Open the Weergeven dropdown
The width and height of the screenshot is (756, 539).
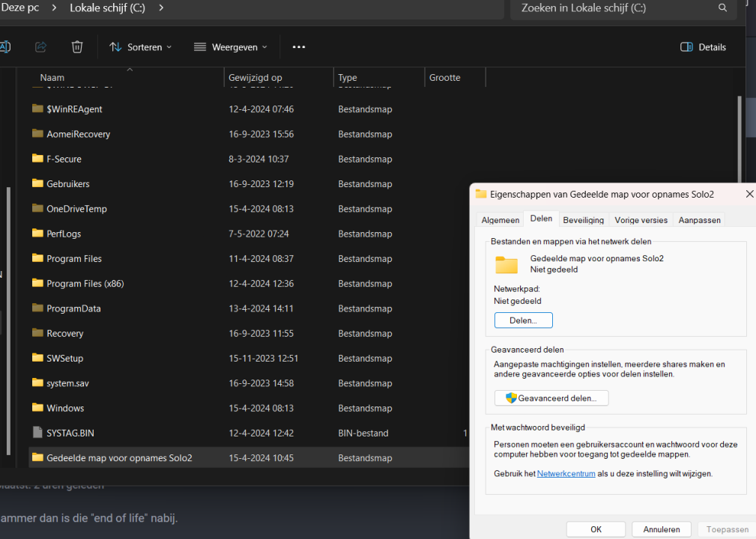click(x=230, y=47)
